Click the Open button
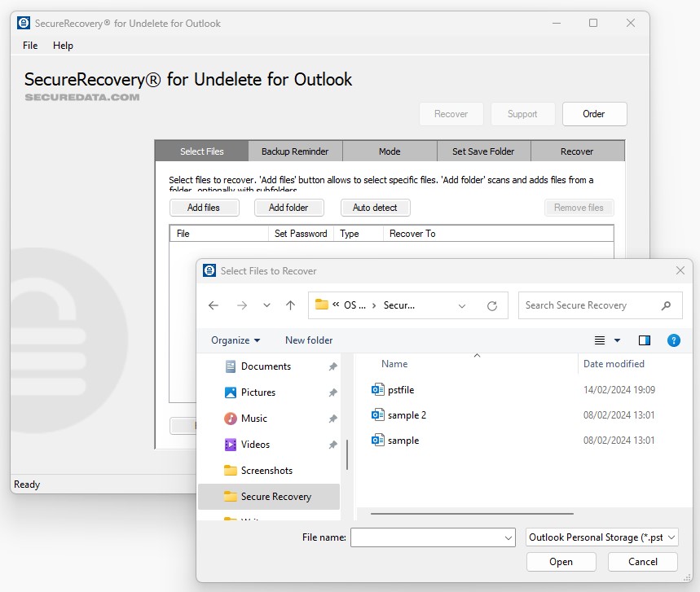The height and width of the screenshot is (592, 700). point(561,562)
